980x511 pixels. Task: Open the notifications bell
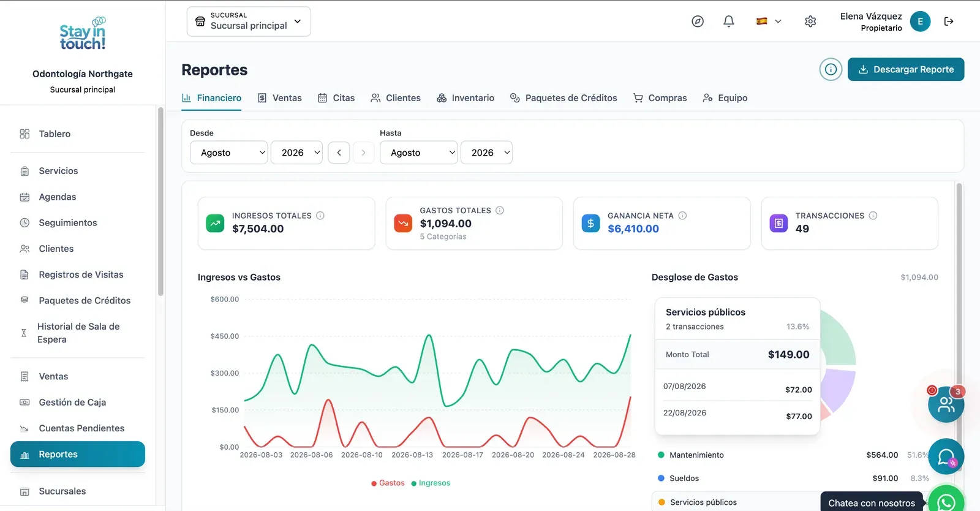(729, 21)
